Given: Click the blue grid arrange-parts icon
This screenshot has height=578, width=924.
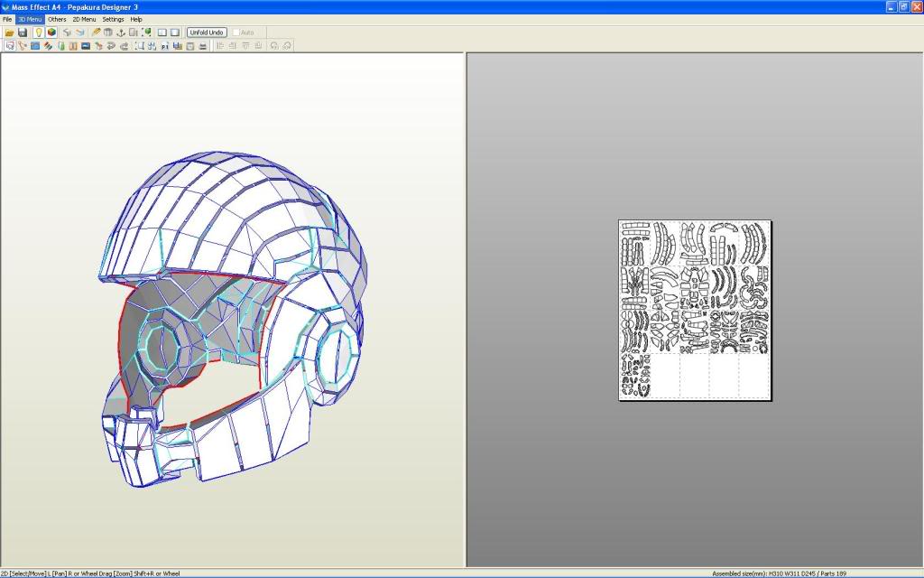Looking at the screenshot, I should tap(152, 46).
